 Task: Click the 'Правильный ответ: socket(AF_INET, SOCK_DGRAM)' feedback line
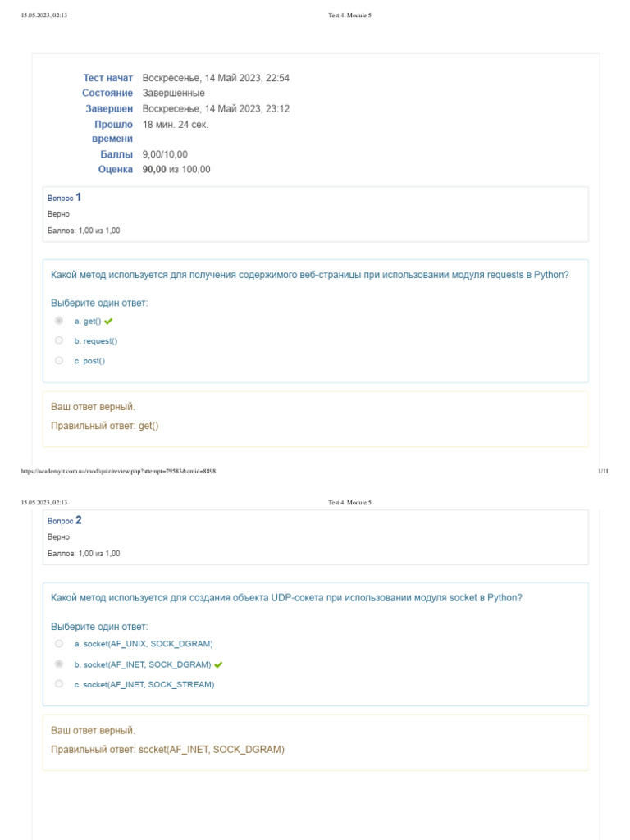(167, 749)
